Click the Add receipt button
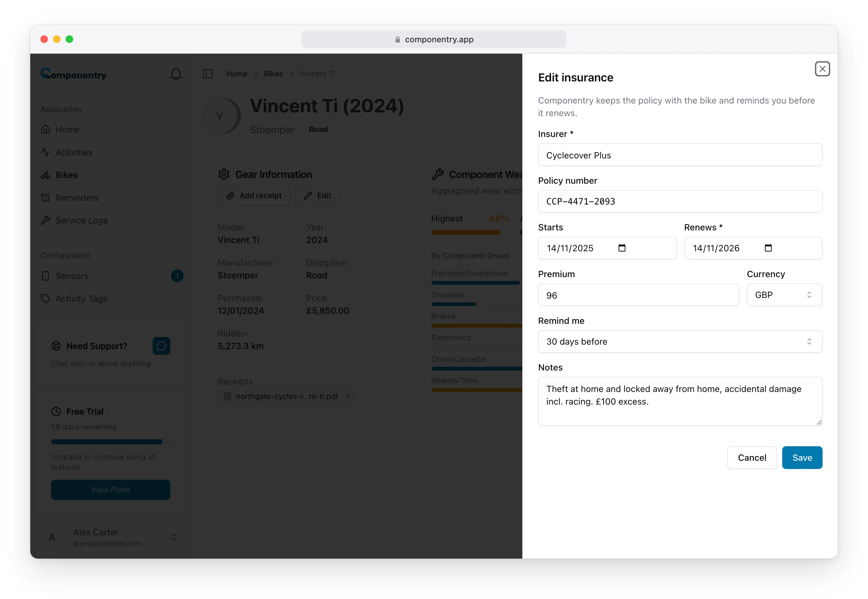868x599 pixels. (254, 196)
